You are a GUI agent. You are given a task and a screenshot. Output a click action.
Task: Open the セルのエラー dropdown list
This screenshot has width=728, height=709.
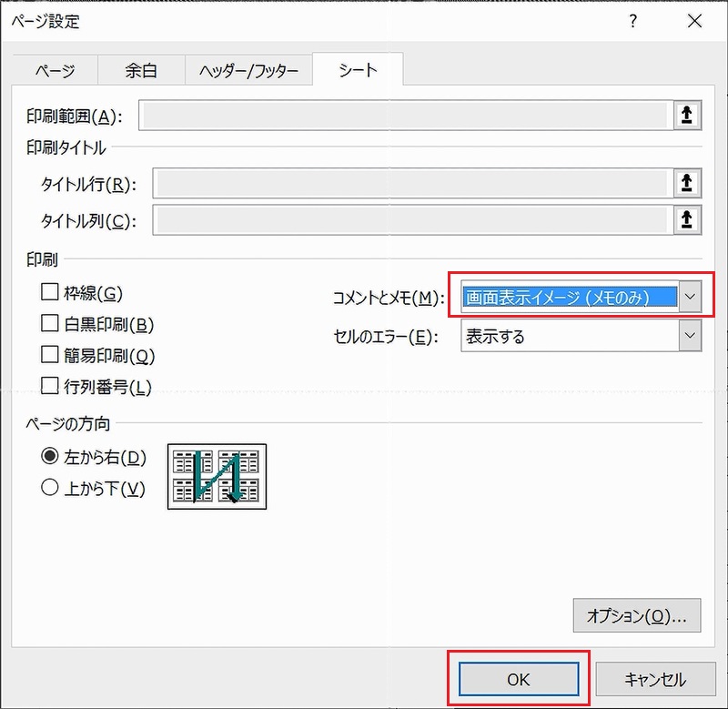point(691,336)
